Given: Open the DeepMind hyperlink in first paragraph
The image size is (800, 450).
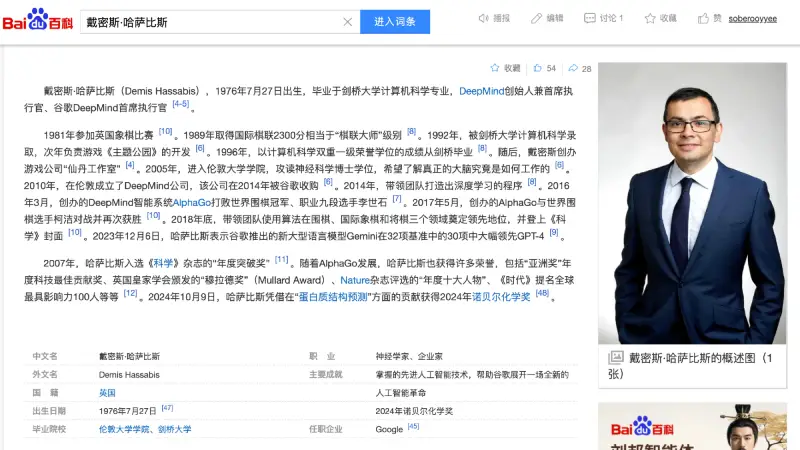Looking at the screenshot, I should (481, 91).
